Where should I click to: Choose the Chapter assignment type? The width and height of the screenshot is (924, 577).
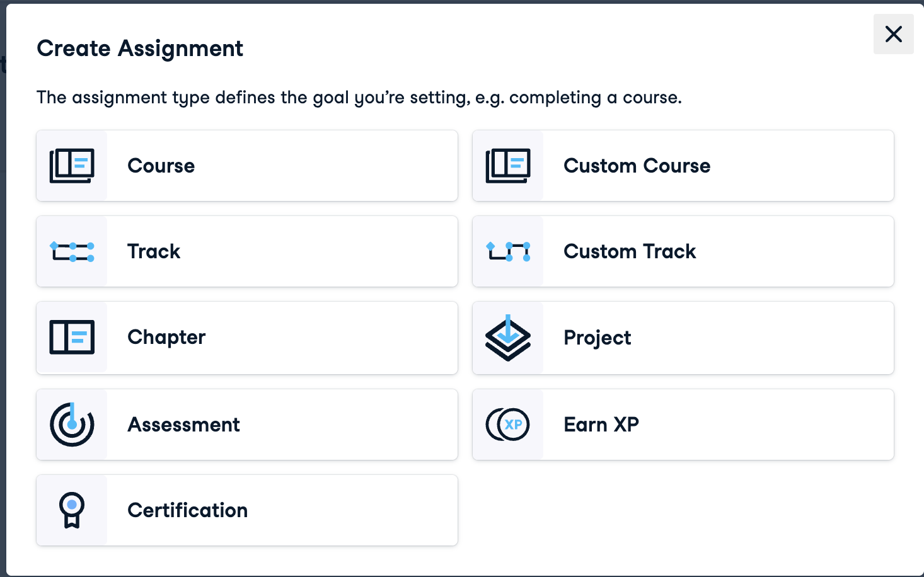click(166, 337)
